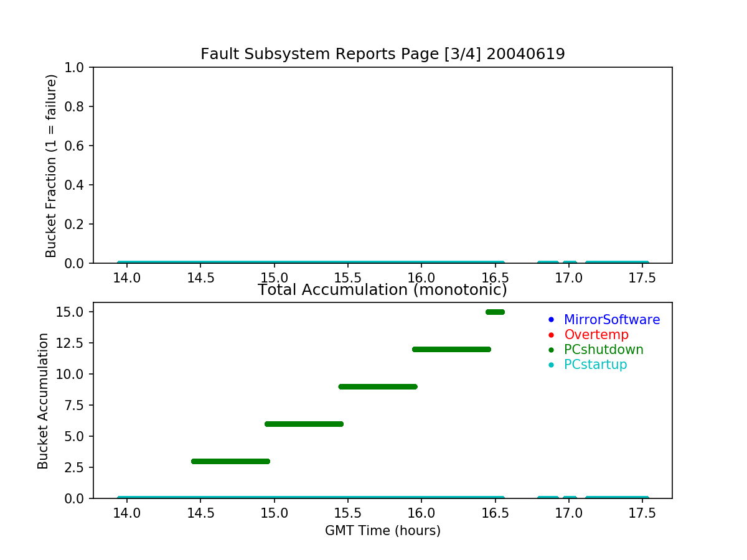Click the Bucket Fraction y-axis label
This screenshot has height=560, width=747.
[51, 166]
